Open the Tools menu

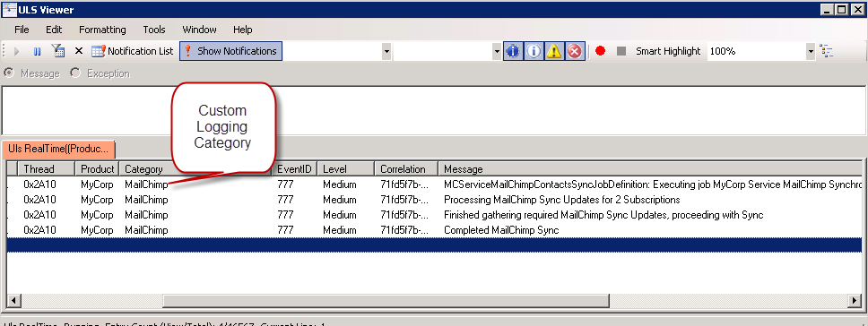154,30
